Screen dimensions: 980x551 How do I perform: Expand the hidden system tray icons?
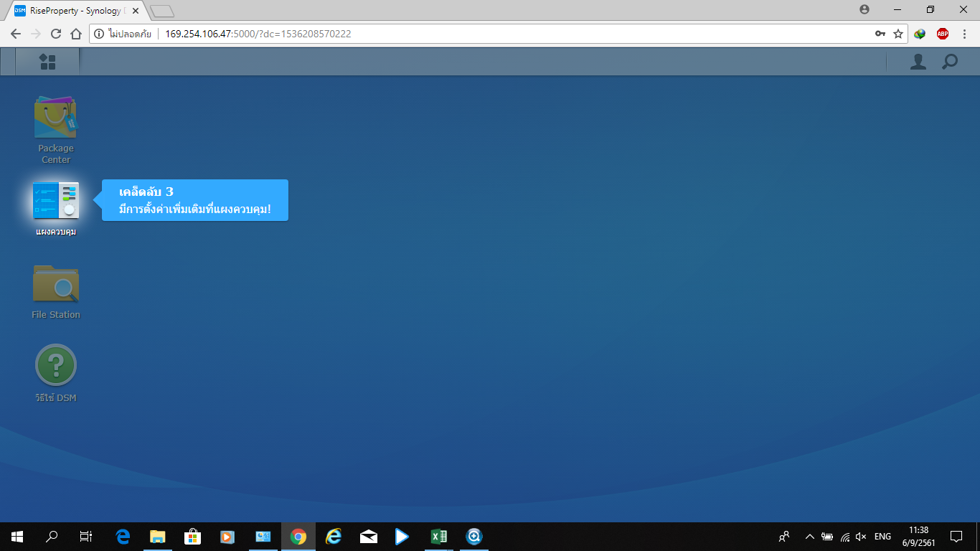[x=809, y=537]
